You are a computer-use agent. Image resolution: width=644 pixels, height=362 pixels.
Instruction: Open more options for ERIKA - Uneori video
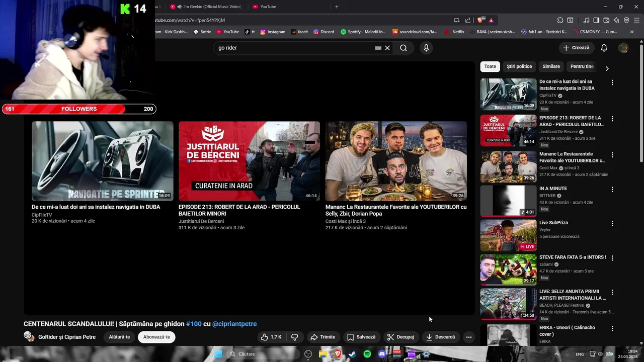tap(612, 329)
